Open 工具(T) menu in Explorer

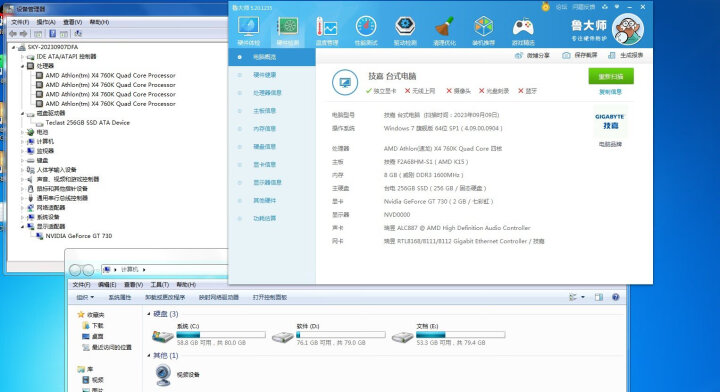click(x=160, y=285)
